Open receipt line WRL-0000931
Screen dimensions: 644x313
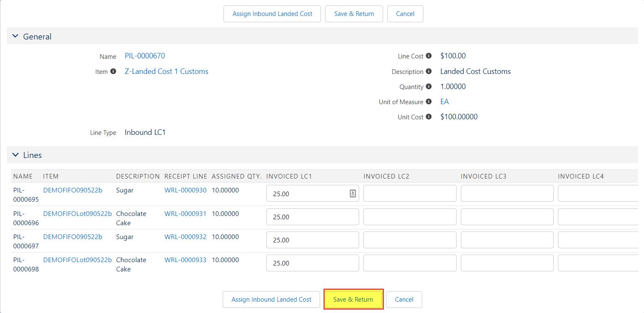click(x=185, y=213)
